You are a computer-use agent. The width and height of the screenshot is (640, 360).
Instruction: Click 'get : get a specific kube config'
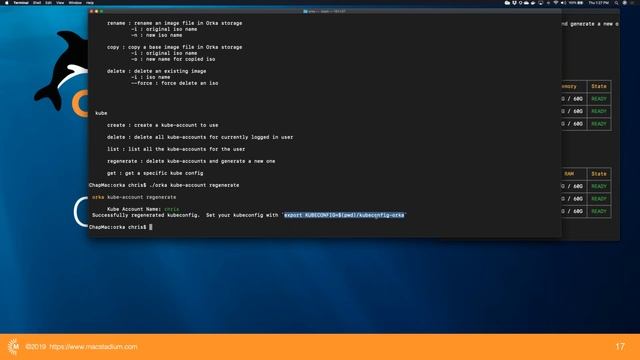pos(155,173)
